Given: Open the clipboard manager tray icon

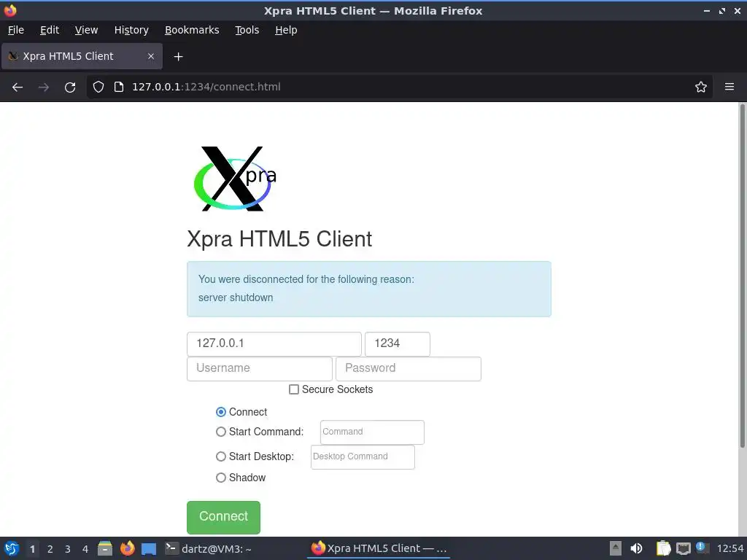Looking at the screenshot, I should (663, 548).
